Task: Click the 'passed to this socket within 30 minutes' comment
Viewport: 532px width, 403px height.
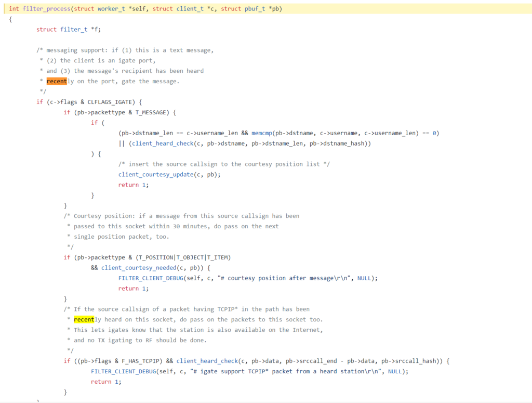Action: [172, 226]
